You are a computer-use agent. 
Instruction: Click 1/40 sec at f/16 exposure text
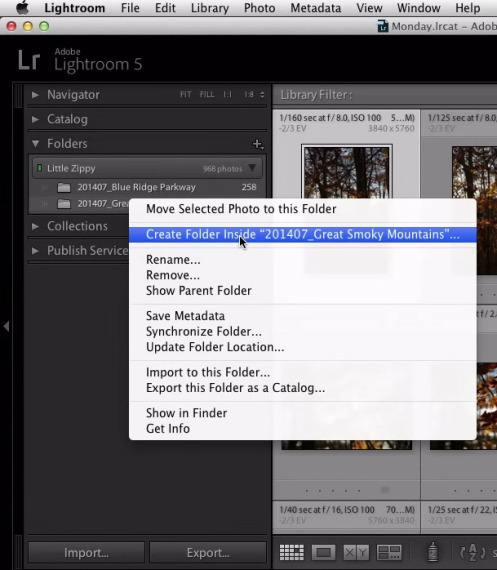(327, 510)
